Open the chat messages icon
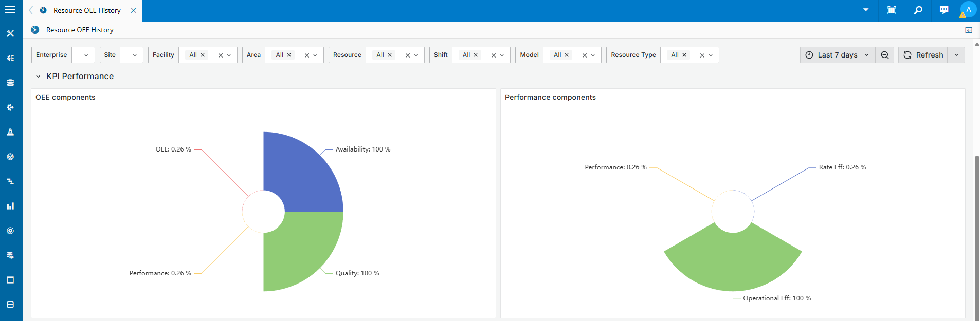The image size is (980, 321). (944, 10)
